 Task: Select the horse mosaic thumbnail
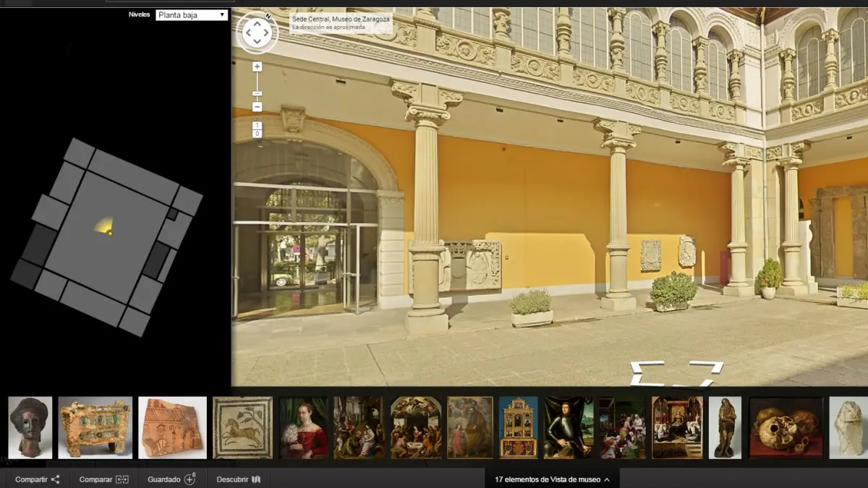(243, 427)
